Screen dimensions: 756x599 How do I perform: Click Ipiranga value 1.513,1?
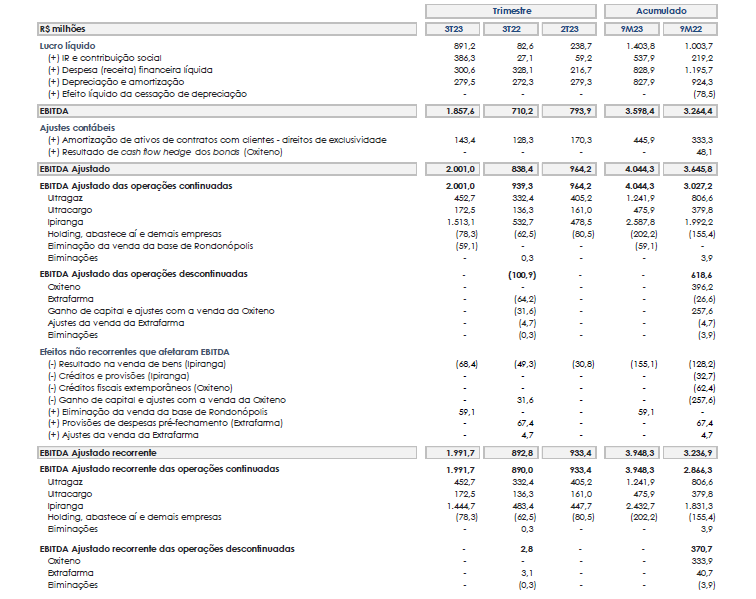(x=461, y=222)
